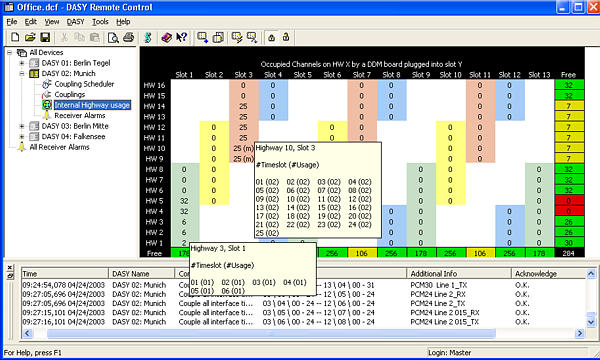Click the greyed Paste clipboard icon
Viewport: 600px width, 360px height.
[x=95, y=37]
